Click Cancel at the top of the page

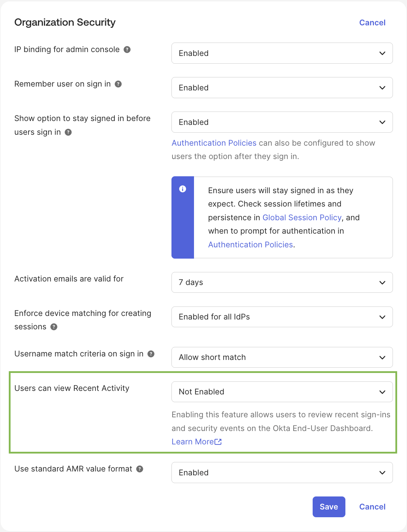coord(372,23)
